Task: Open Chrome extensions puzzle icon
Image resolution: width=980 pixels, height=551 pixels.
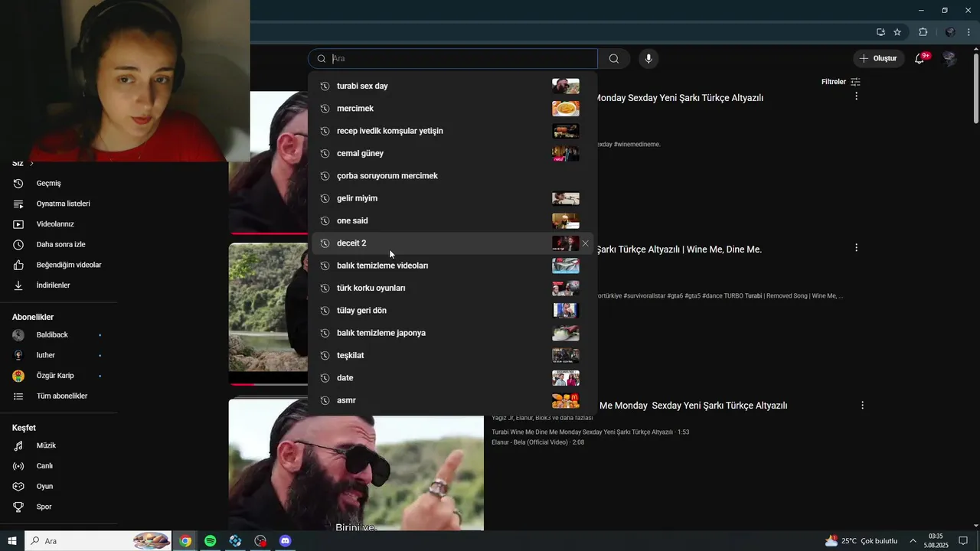Action: [x=923, y=32]
